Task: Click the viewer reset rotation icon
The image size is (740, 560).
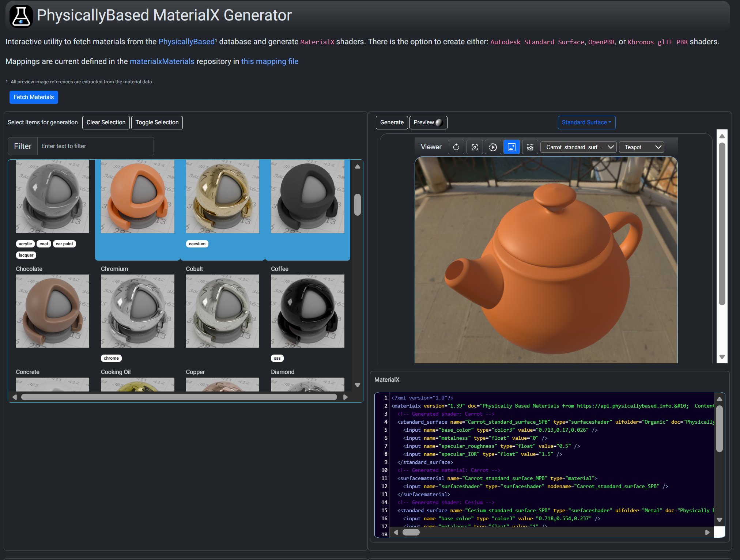Action: point(456,147)
